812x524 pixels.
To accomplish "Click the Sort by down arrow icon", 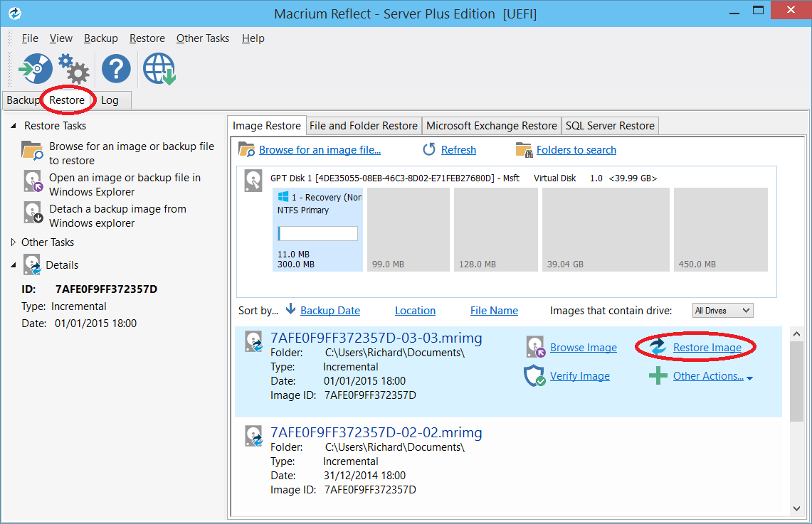I will coord(290,309).
